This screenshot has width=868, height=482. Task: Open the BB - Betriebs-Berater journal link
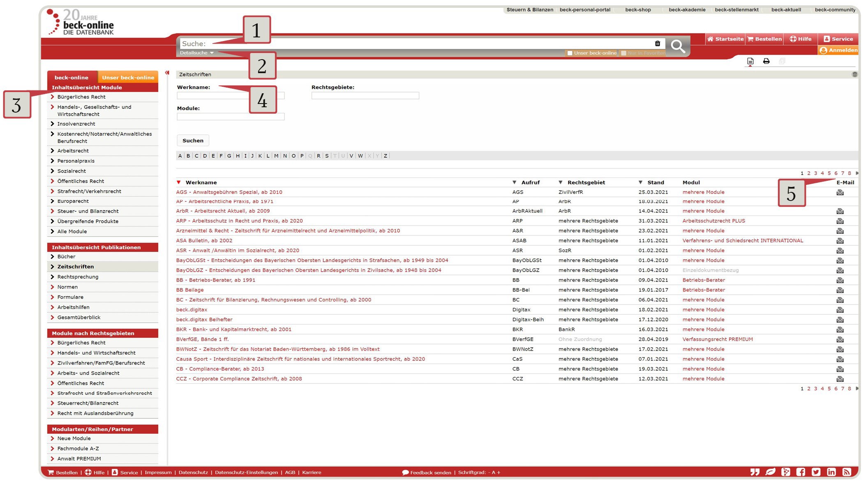coord(215,280)
